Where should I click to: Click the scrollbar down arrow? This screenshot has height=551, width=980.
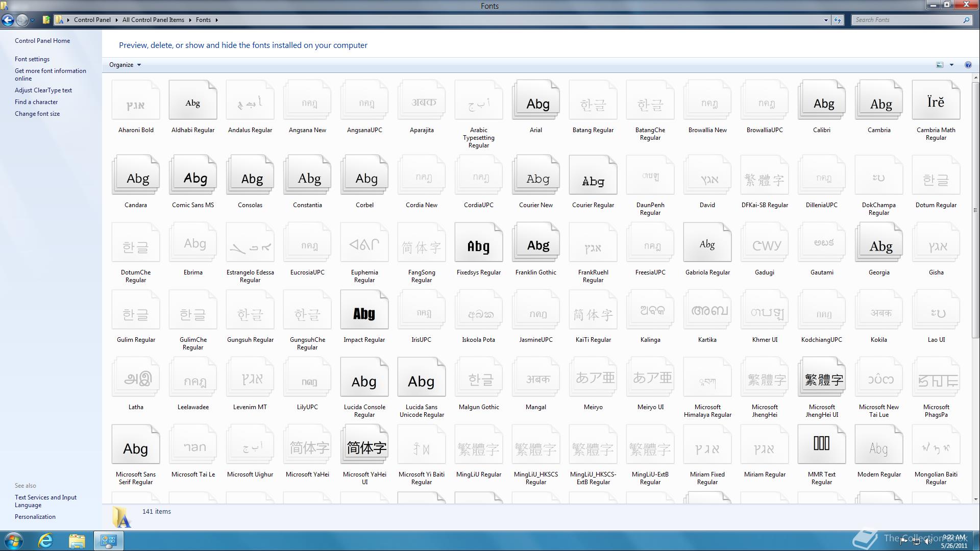tap(975, 499)
